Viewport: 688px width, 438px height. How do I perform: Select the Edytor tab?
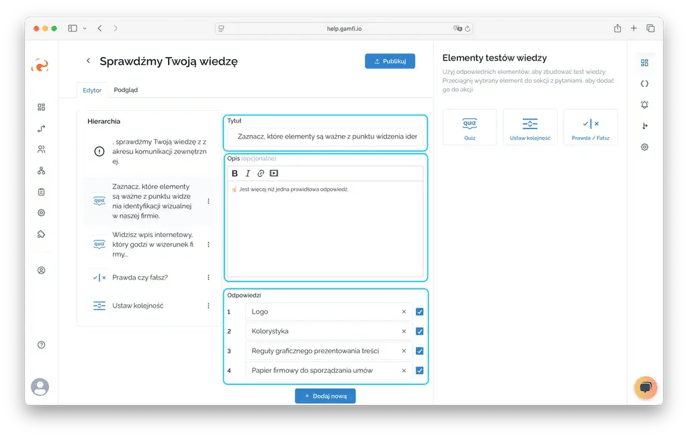tap(92, 90)
